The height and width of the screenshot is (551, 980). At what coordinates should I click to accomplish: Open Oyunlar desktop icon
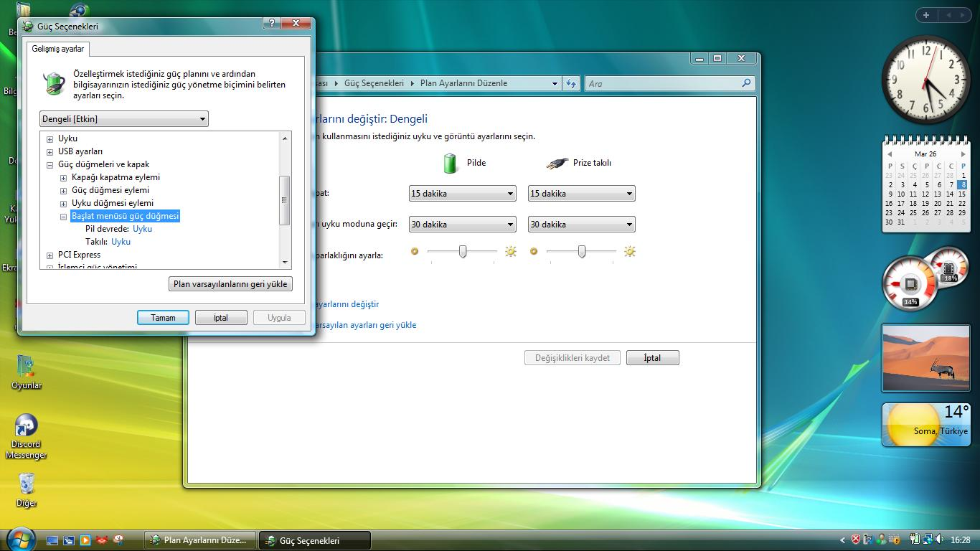tap(27, 372)
